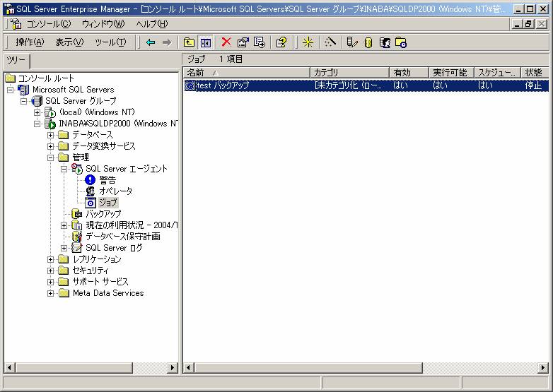
Task: Toggle the show/hide console tree icon
Action: [x=205, y=42]
